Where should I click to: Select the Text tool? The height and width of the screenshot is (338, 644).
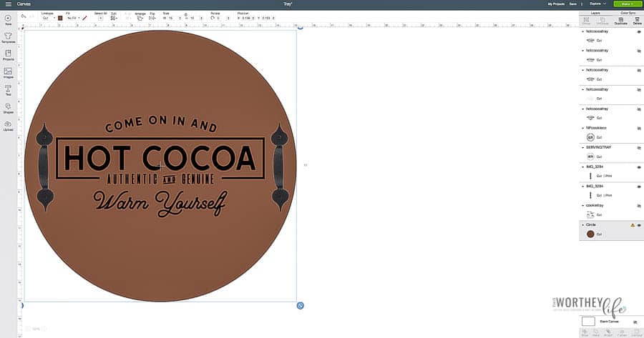click(x=8, y=90)
